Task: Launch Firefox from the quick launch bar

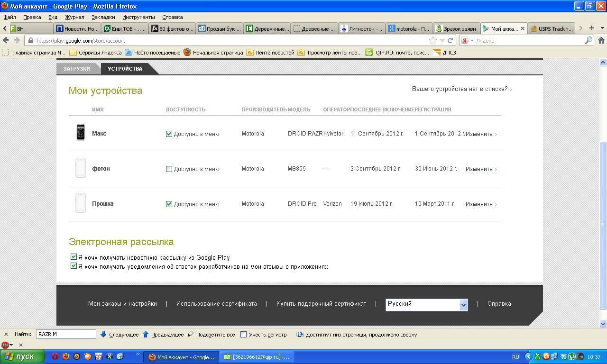Action: pyautogui.click(x=66, y=356)
